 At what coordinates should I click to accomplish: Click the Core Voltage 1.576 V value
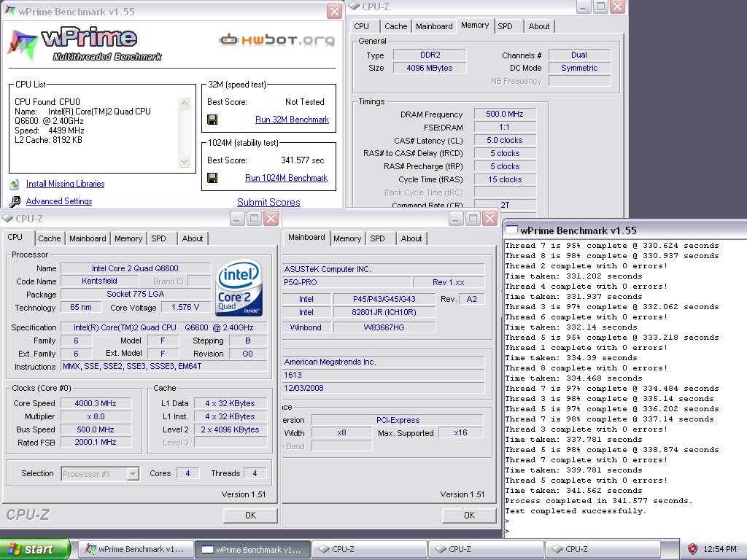click(185, 307)
